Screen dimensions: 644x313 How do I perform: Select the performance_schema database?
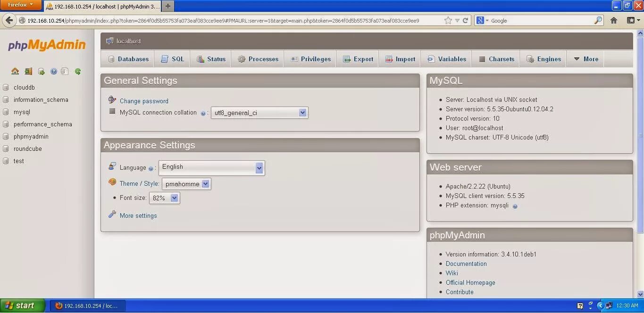pos(43,124)
